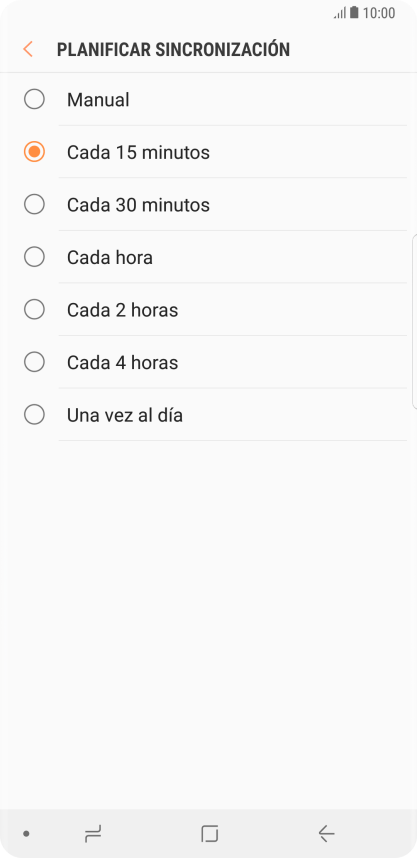Tap the Una vez al día text
This screenshot has height=858, width=417.
(x=125, y=415)
